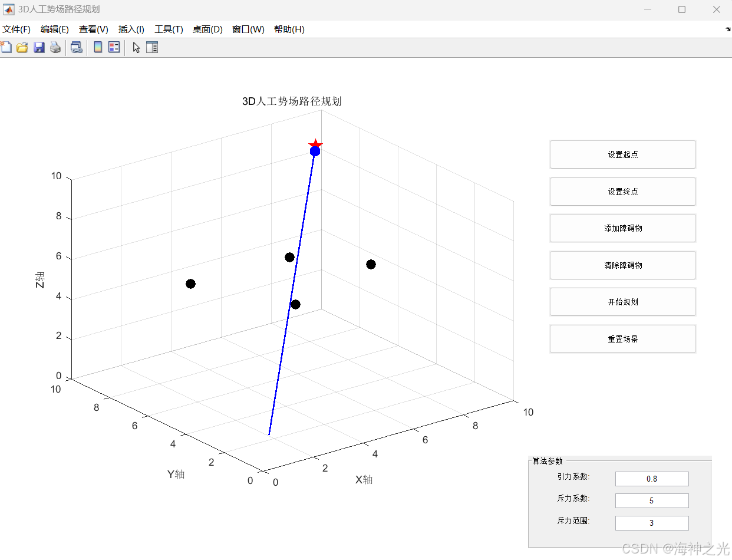The height and width of the screenshot is (560, 732).
Task: Click the 斥力范围 field showing 3
Action: [652, 523]
